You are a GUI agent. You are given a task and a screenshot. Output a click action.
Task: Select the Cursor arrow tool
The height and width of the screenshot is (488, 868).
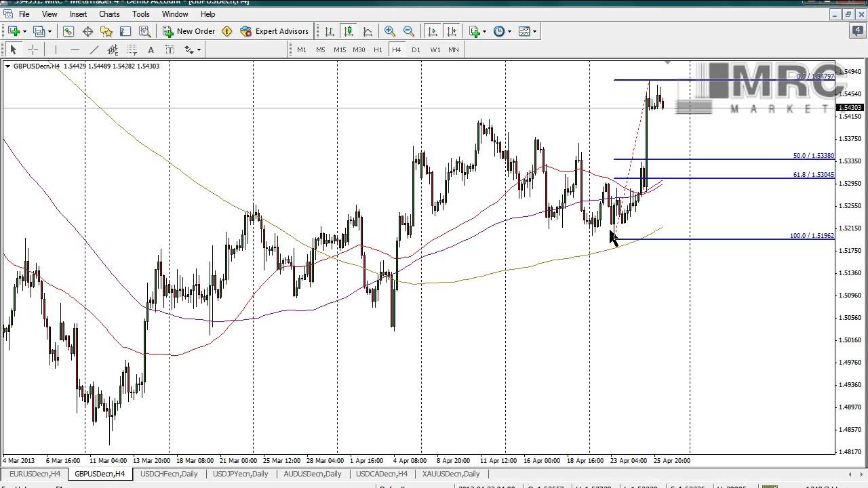tap(13, 49)
